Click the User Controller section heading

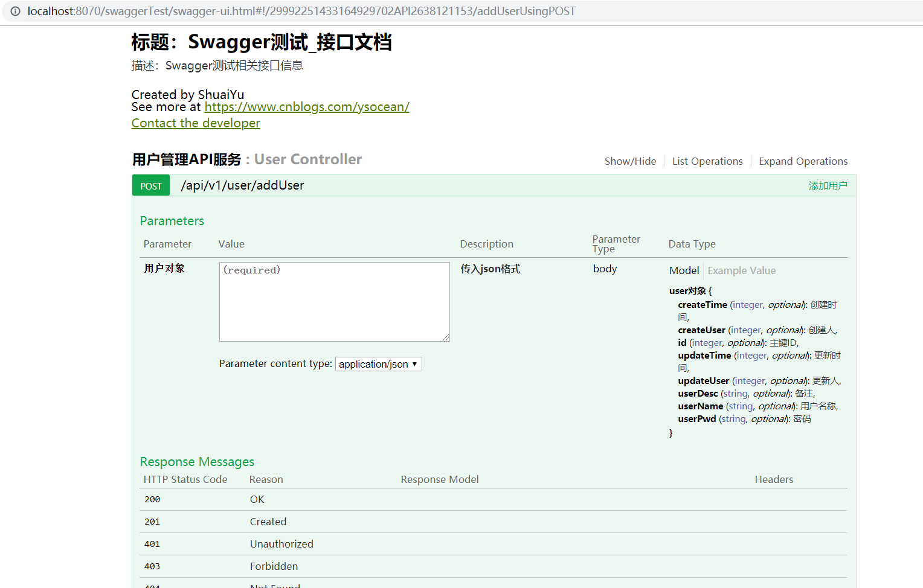point(308,159)
